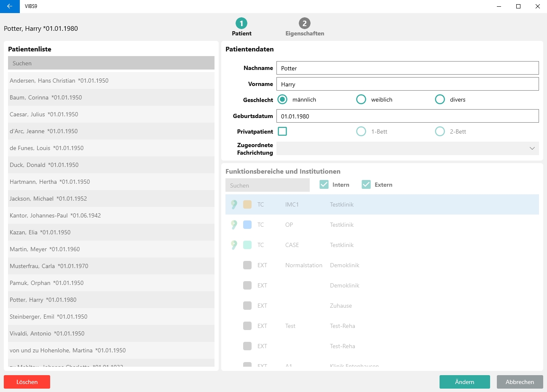Select the Normalstation Demoklinik row text
The image size is (547, 392).
(382, 265)
